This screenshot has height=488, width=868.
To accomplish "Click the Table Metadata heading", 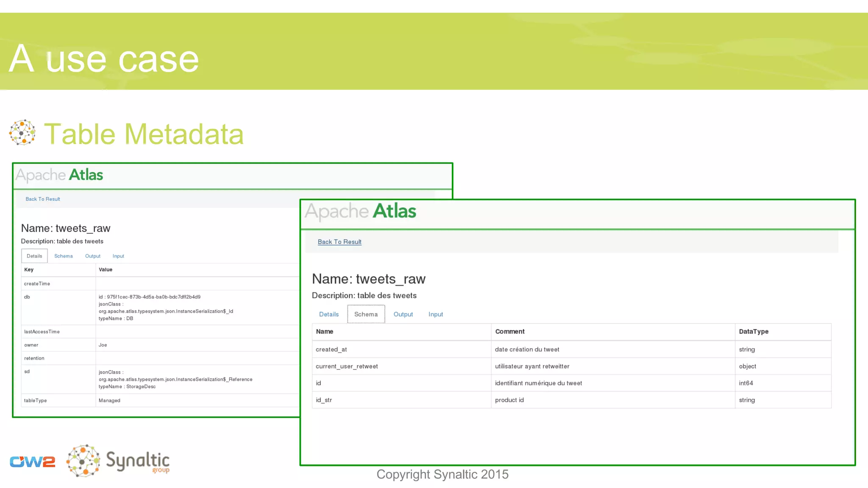I will click(144, 134).
